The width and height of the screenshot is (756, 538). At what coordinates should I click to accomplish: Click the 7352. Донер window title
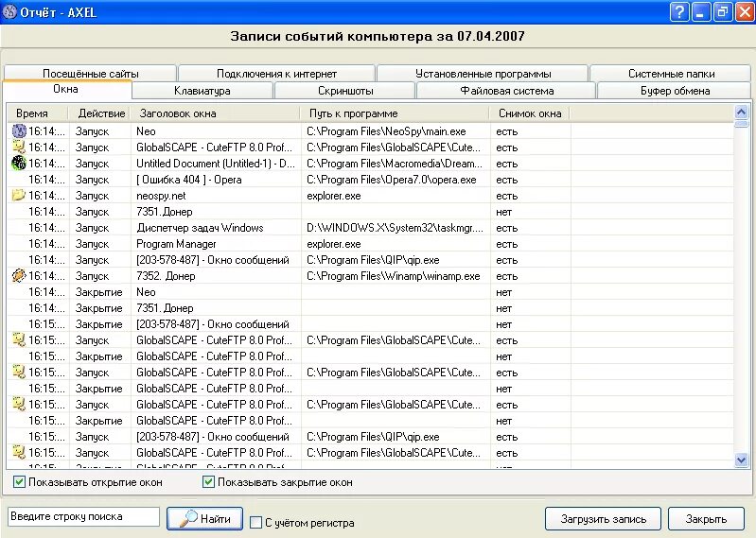[166, 276]
